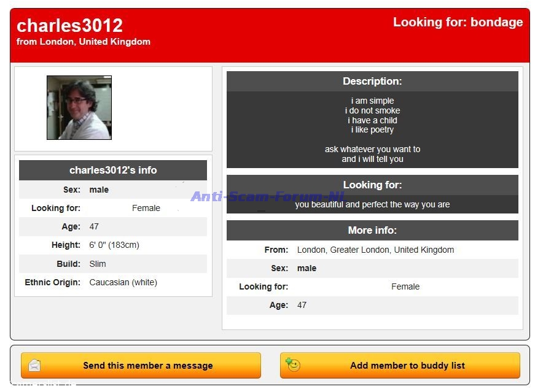Click Ethnic Origin value Caucasian (white)
This screenshot has width=535, height=392.
(123, 283)
